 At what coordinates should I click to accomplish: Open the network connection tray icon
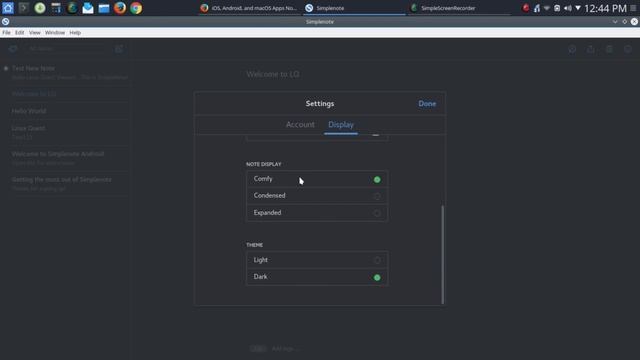(x=537, y=8)
